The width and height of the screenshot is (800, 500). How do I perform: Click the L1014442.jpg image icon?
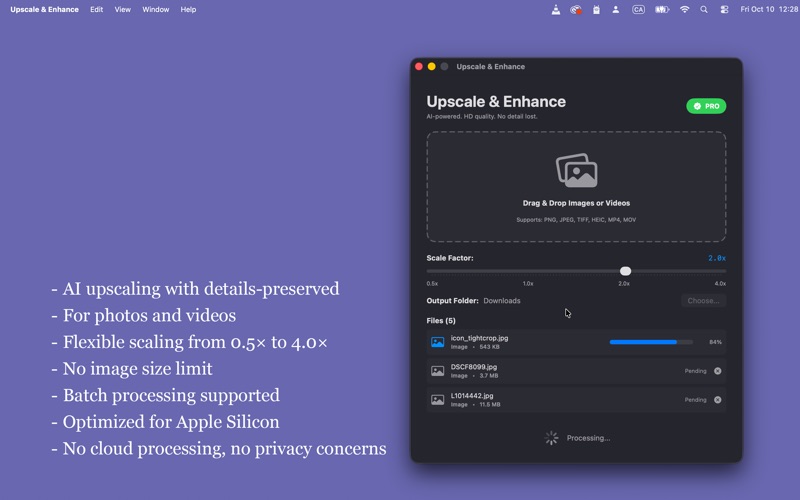437,400
